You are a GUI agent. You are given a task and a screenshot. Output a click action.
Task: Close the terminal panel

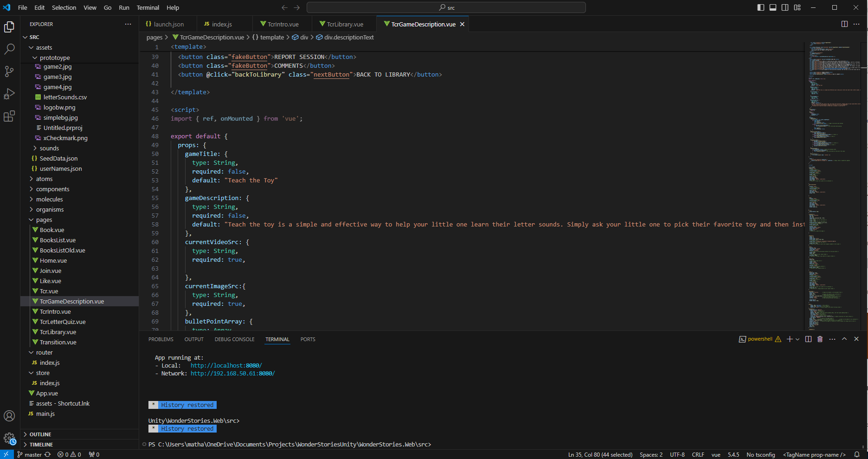point(856,339)
